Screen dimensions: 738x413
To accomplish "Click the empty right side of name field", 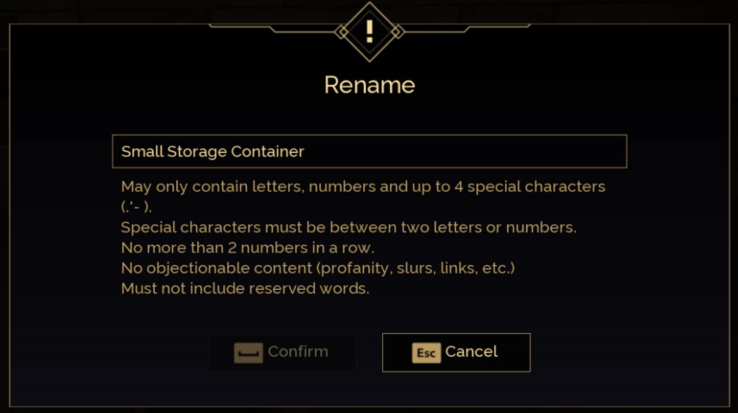I will [480, 152].
